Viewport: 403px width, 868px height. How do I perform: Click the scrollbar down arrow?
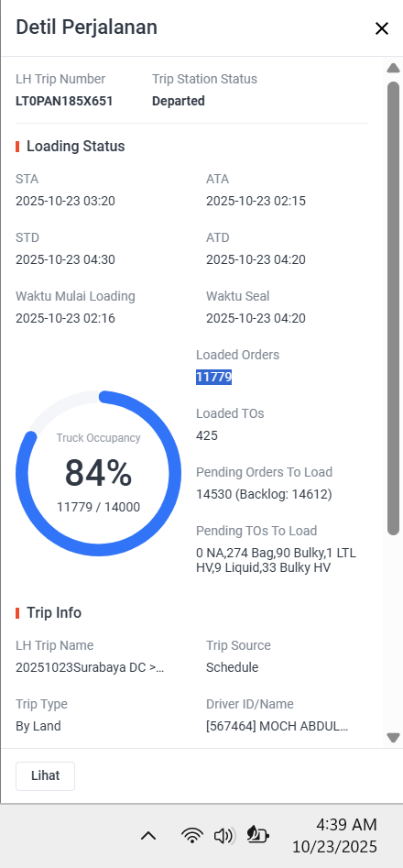coord(393,737)
